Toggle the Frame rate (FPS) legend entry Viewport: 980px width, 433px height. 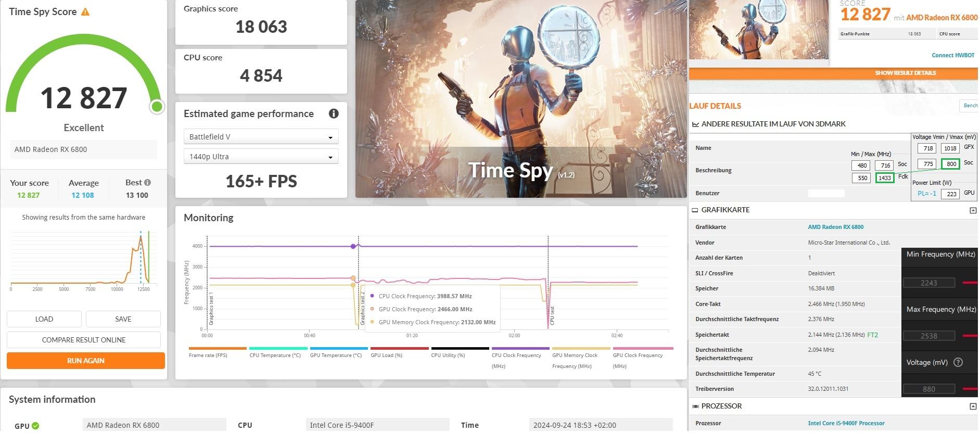218,353
